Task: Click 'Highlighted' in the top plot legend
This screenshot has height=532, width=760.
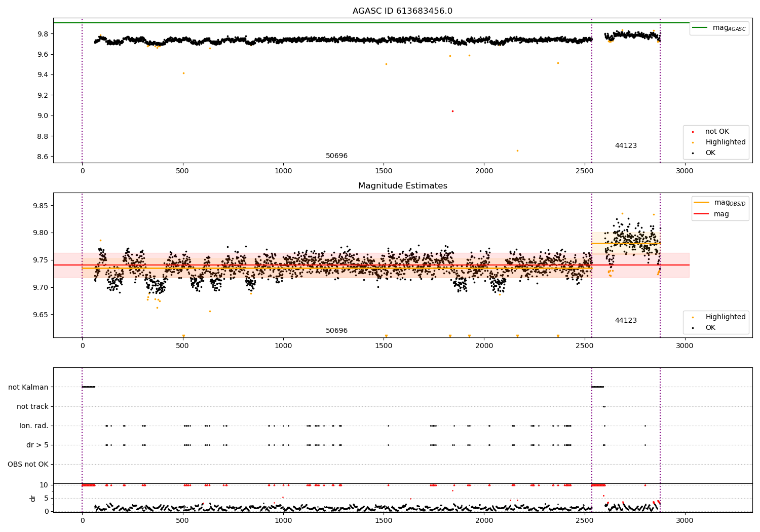Action: pyautogui.click(x=726, y=142)
